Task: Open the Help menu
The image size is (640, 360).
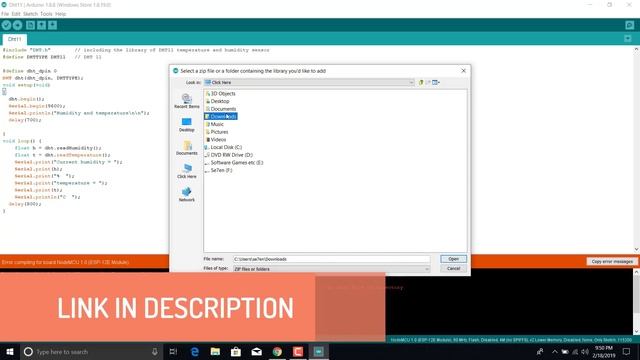Action: [x=60, y=14]
